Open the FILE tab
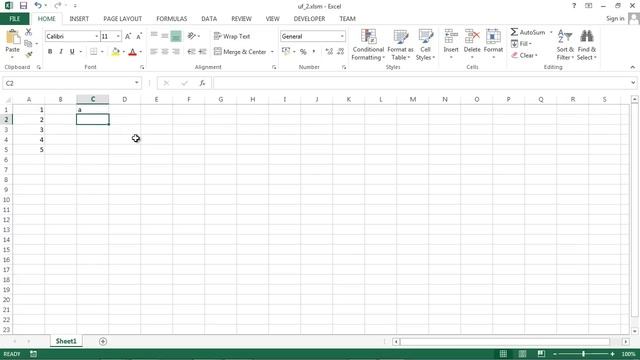This screenshot has height=360, width=640. pyautogui.click(x=14, y=19)
